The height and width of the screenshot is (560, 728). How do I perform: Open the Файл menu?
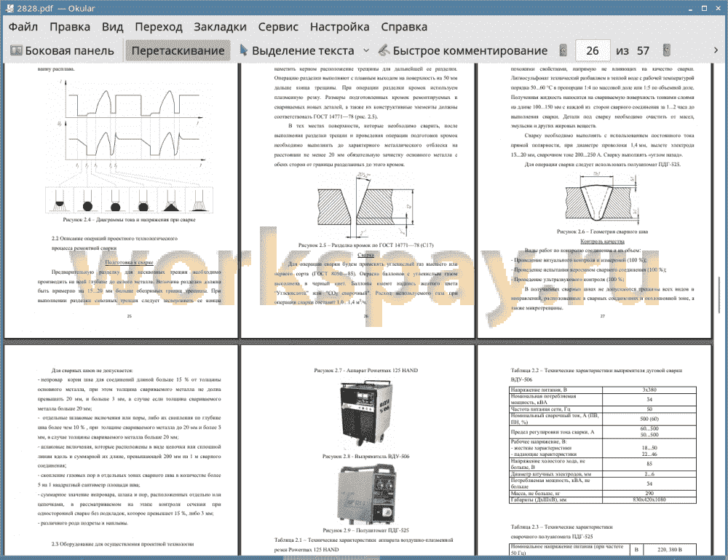tap(23, 27)
